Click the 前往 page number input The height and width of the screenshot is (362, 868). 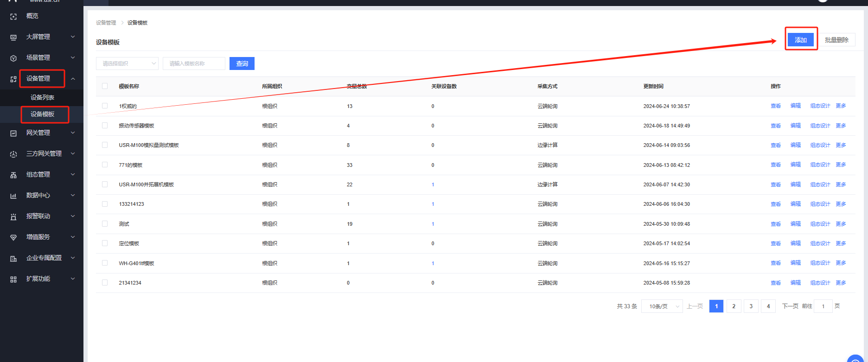pos(823,306)
